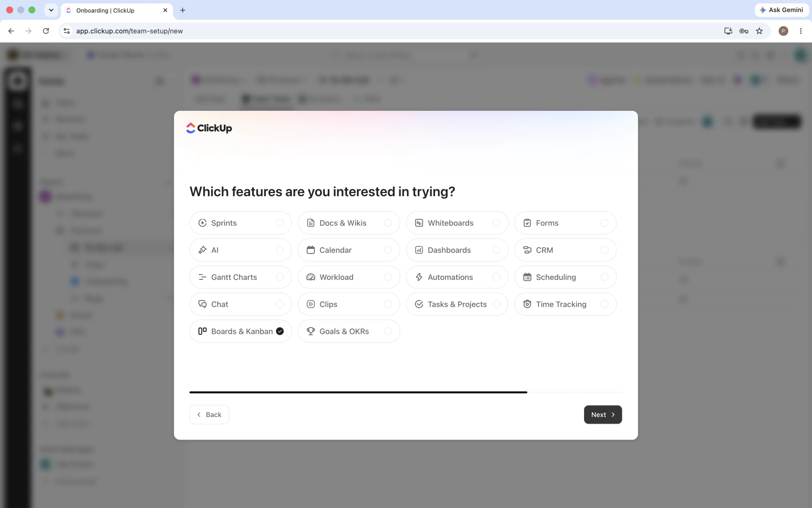Open the Chrome profile avatar
Screen dimensions: 812x508
pos(784,31)
